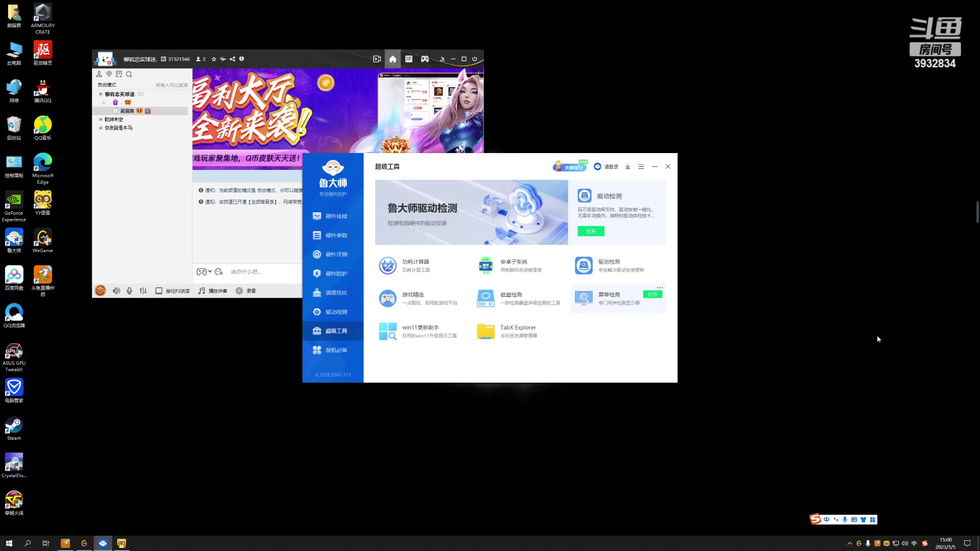
Task: Switch to 硬件评测 in Ludashi sidebar
Action: point(333,255)
